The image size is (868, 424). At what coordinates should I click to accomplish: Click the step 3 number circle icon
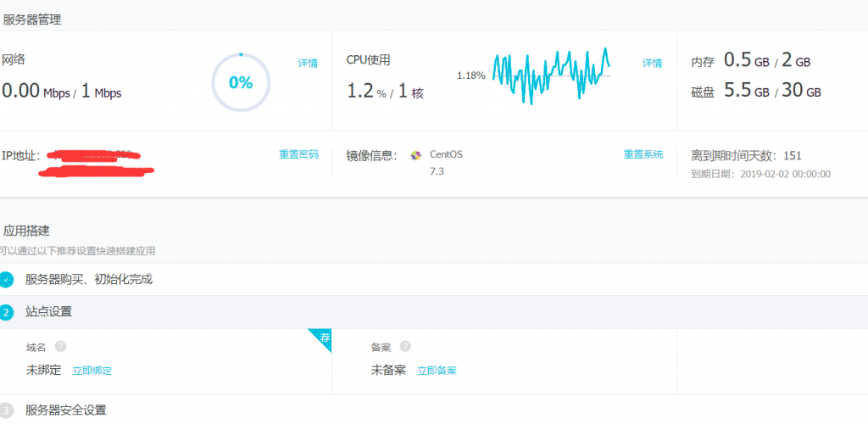point(6,410)
